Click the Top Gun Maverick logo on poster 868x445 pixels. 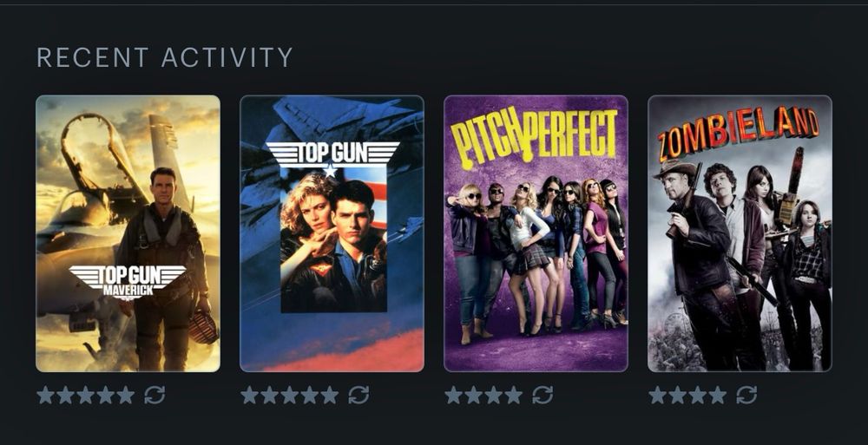128,282
